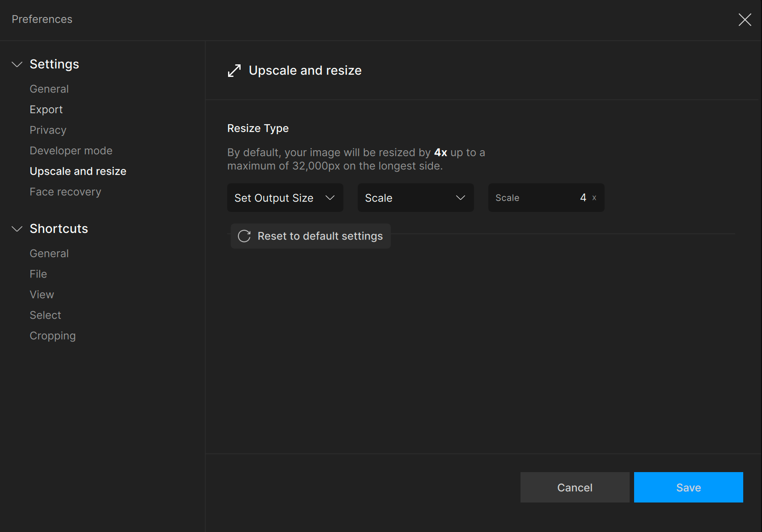
Task: Click the Upscale and resize arrow icon
Action: (234, 71)
